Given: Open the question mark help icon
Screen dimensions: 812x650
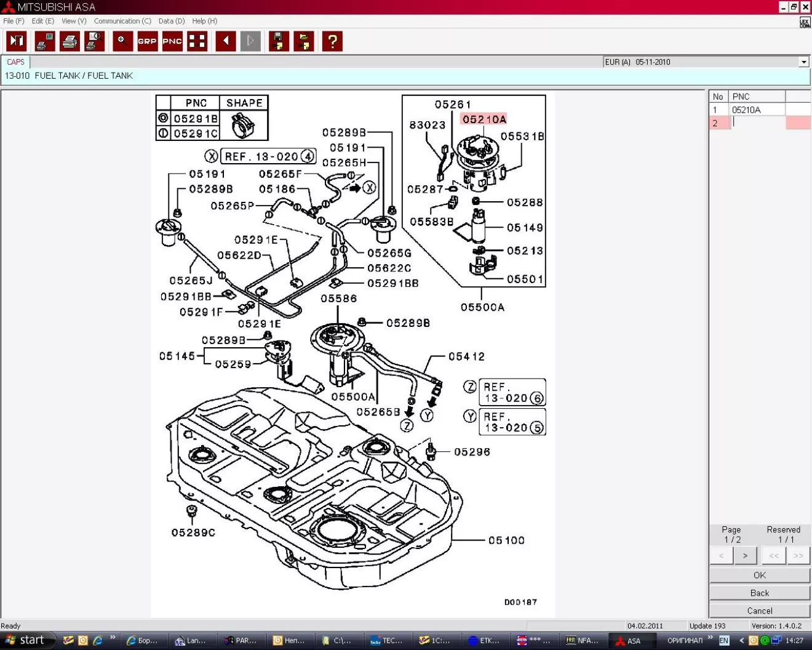Looking at the screenshot, I should [x=332, y=41].
